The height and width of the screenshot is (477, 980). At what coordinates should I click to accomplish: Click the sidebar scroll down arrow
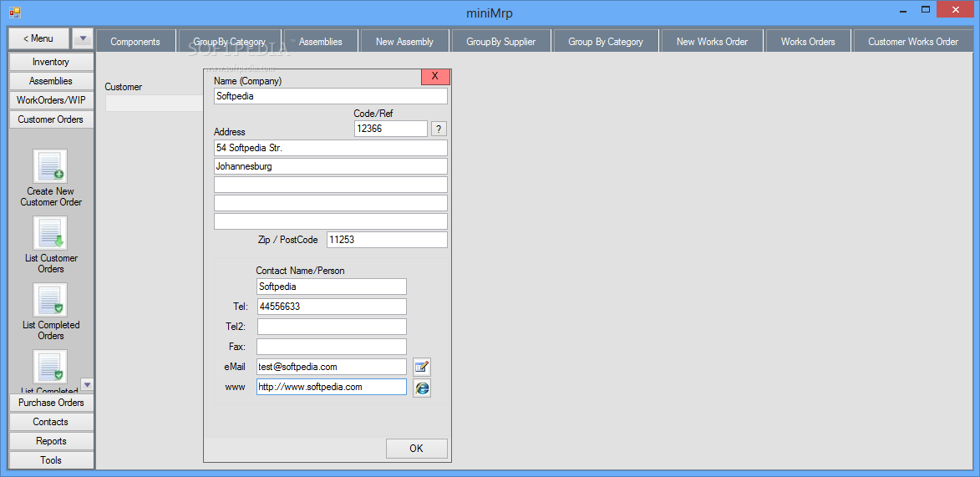tap(88, 384)
